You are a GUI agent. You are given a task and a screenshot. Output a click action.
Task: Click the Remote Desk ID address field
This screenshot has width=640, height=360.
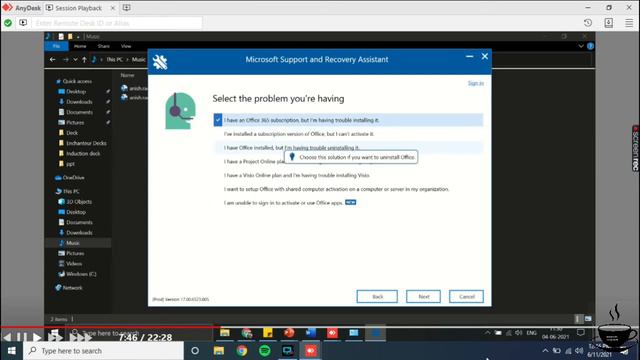click(x=117, y=23)
